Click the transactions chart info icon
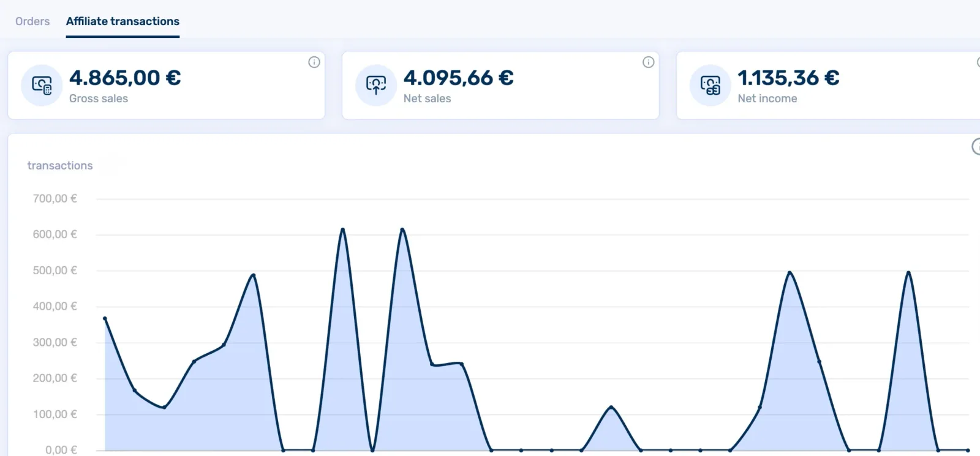The height and width of the screenshot is (456, 980). point(976,147)
